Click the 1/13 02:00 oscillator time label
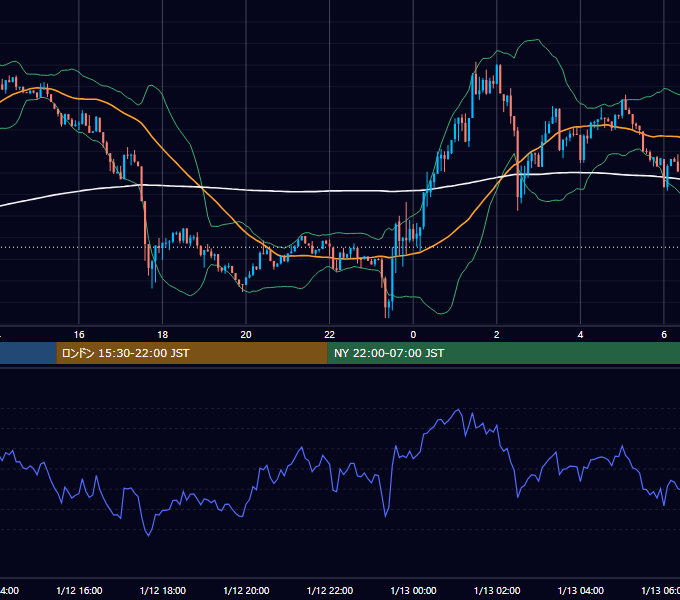Viewport: 680px width, 600px height. coord(497,590)
